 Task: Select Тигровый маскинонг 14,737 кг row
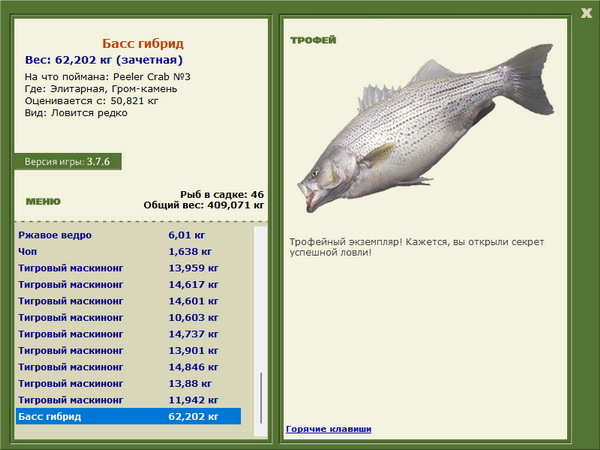129,334
